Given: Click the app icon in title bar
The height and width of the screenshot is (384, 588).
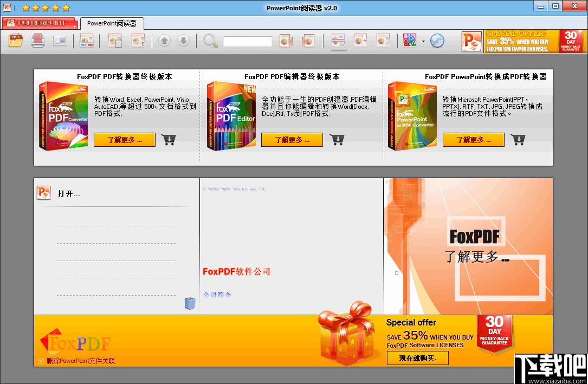Looking at the screenshot, I should pyautogui.click(x=7, y=8).
